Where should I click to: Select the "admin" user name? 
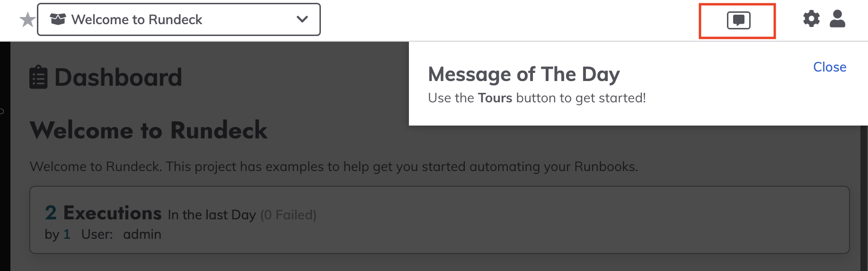[142, 234]
